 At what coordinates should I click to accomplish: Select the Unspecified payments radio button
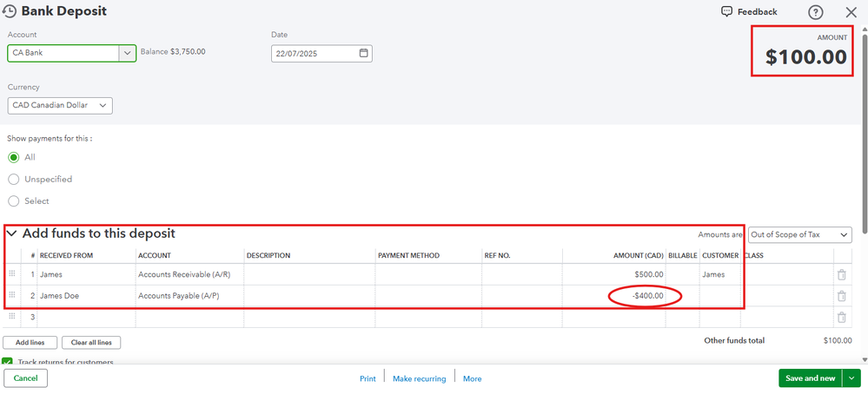[x=13, y=179]
